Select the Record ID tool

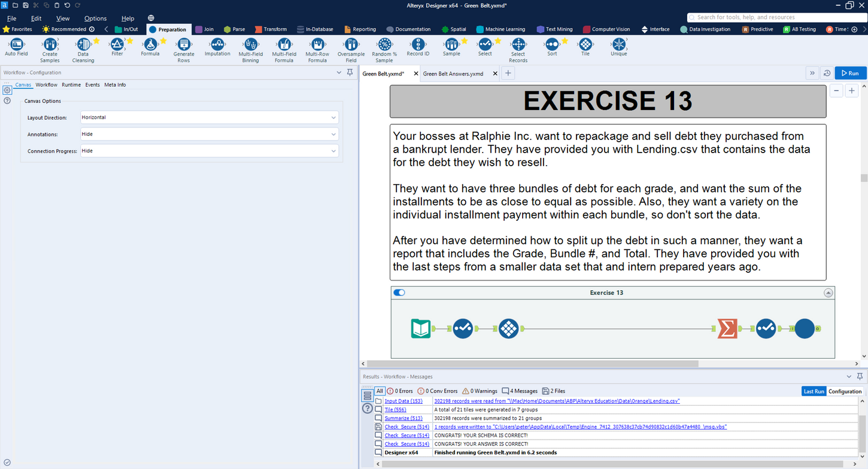(x=418, y=48)
